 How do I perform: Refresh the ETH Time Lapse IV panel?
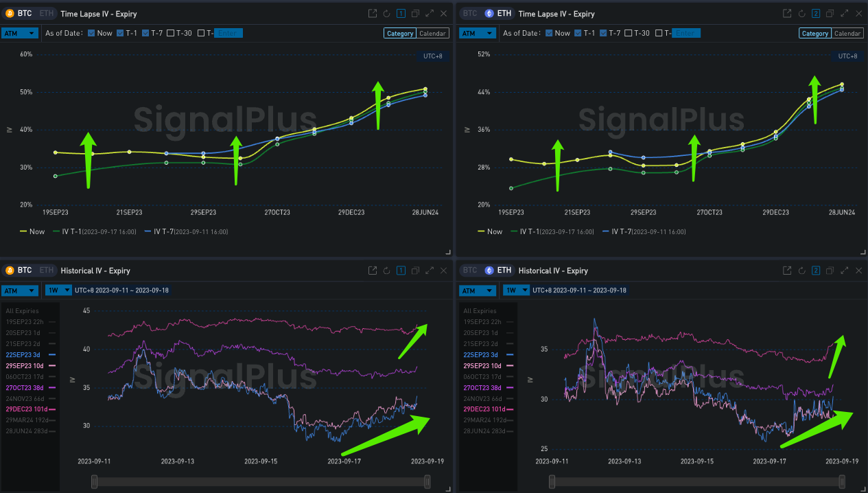click(x=802, y=14)
